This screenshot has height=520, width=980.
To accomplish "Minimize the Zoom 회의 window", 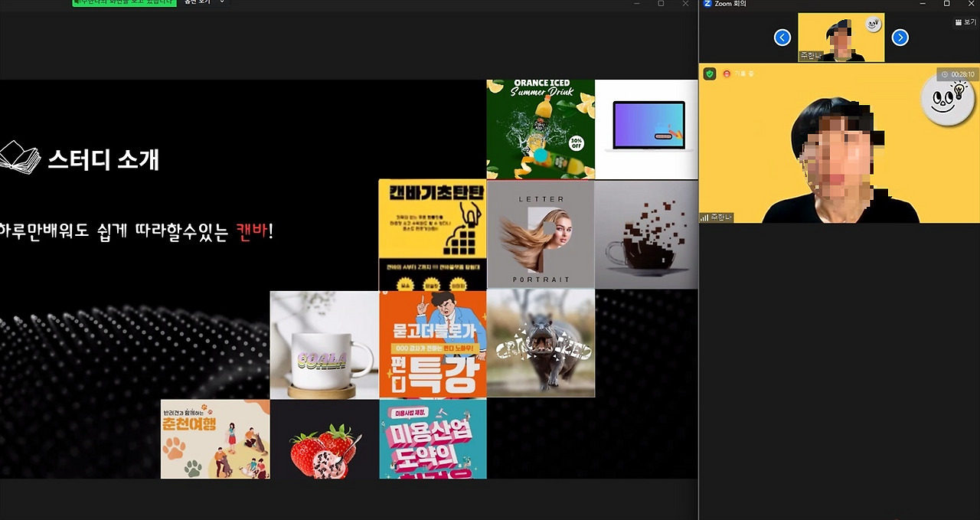I will pos(924,4).
